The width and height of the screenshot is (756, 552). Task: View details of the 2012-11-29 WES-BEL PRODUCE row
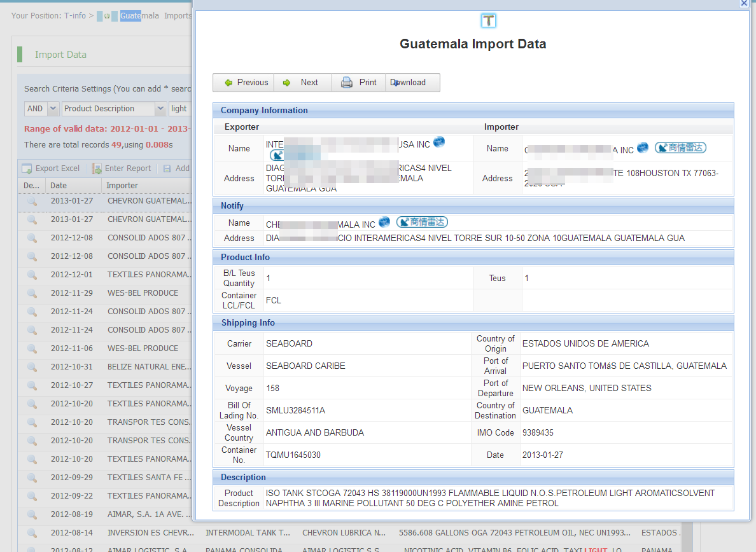(32, 293)
